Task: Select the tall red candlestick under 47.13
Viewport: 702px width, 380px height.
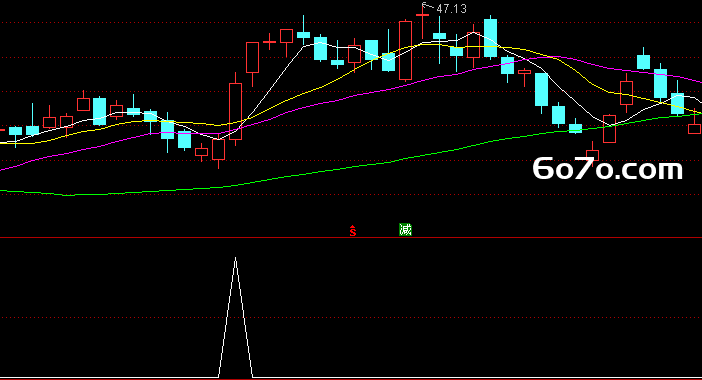Action: point(406,50)
